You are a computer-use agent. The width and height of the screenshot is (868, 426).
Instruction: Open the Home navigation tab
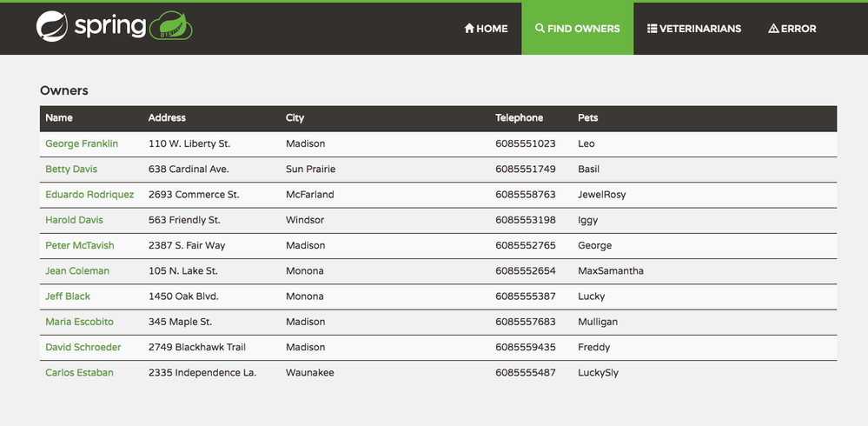(x=486, y=28)
